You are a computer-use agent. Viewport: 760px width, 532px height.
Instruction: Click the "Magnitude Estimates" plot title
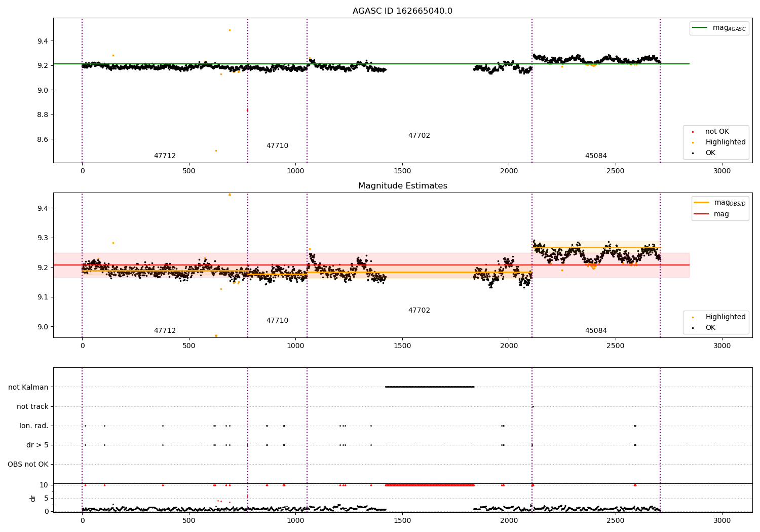pyautogui.click(x=402, y=186)
